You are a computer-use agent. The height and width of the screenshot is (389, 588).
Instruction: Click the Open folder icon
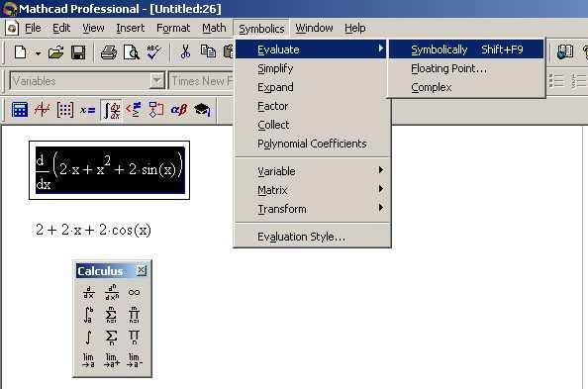[x=55, y=52]
